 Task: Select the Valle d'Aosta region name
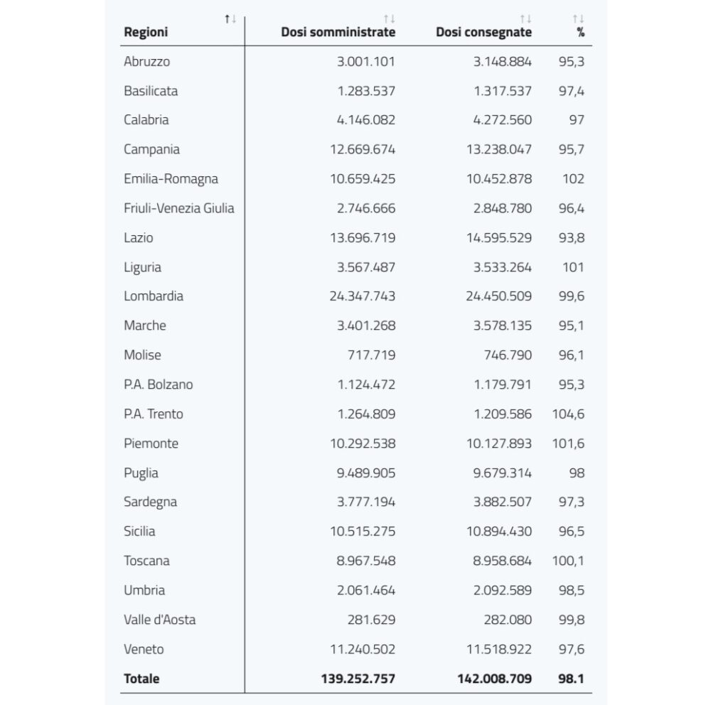(160, 620)
